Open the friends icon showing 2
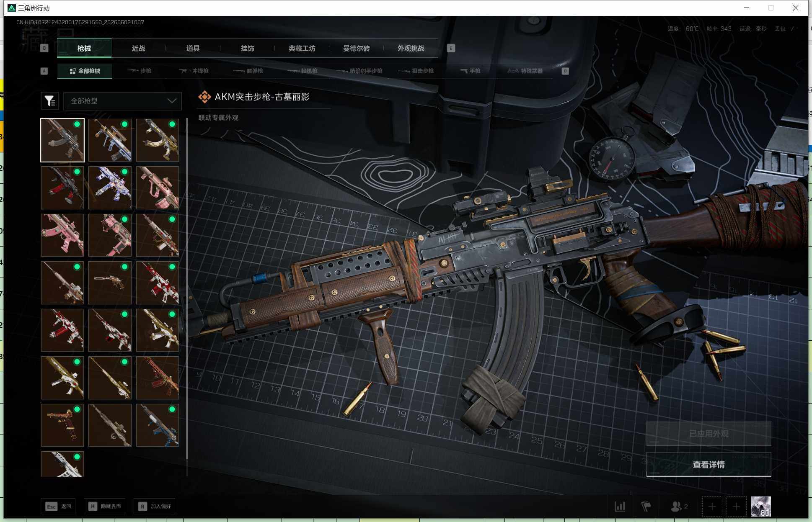Screen dimensions: 812x522 pyautogui.click(x=679, y=507)
